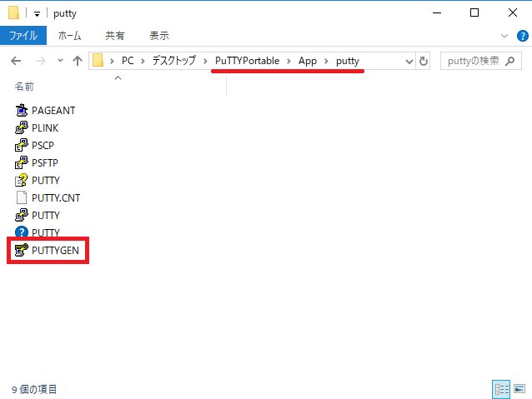
Task: Select the PUTTYGEN file name
Action: 55,250
